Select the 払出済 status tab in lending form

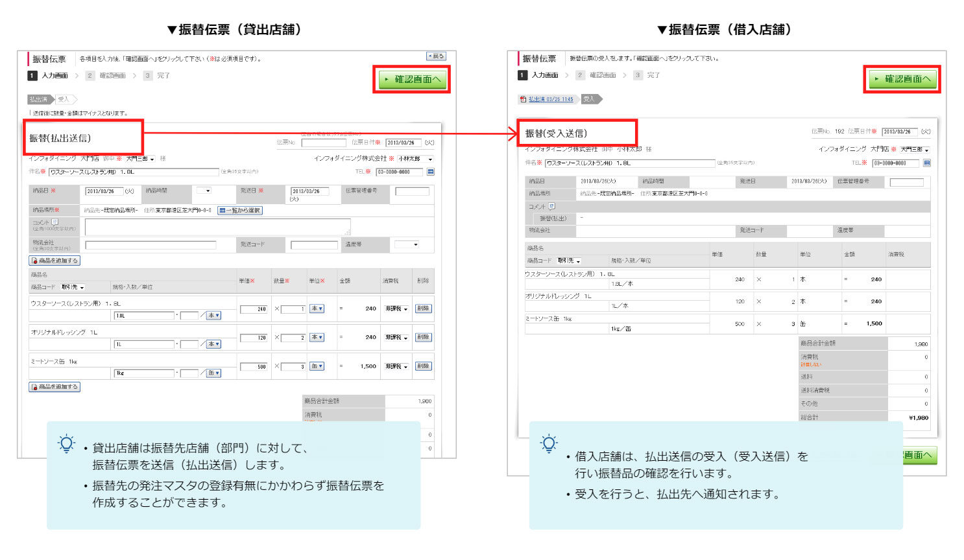coord(39,99)
